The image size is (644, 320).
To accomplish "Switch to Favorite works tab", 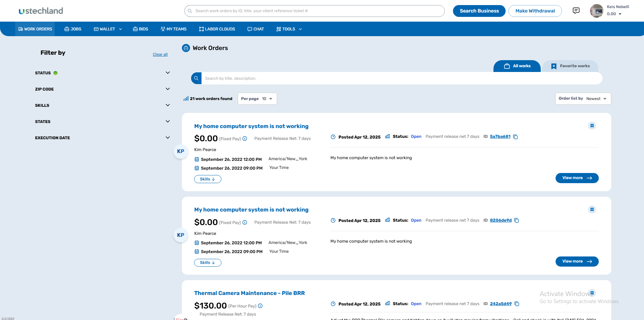I will [x=570, y=66].
